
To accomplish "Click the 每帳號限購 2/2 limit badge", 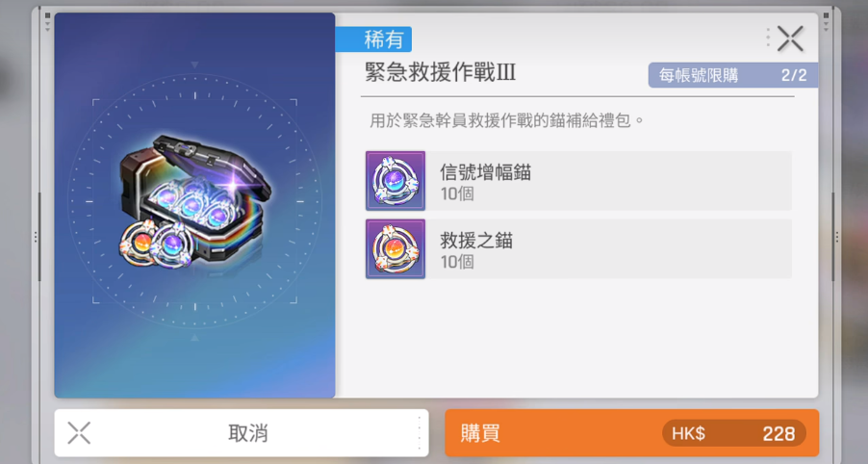I will pyautogui.click(x=733, y=75).
